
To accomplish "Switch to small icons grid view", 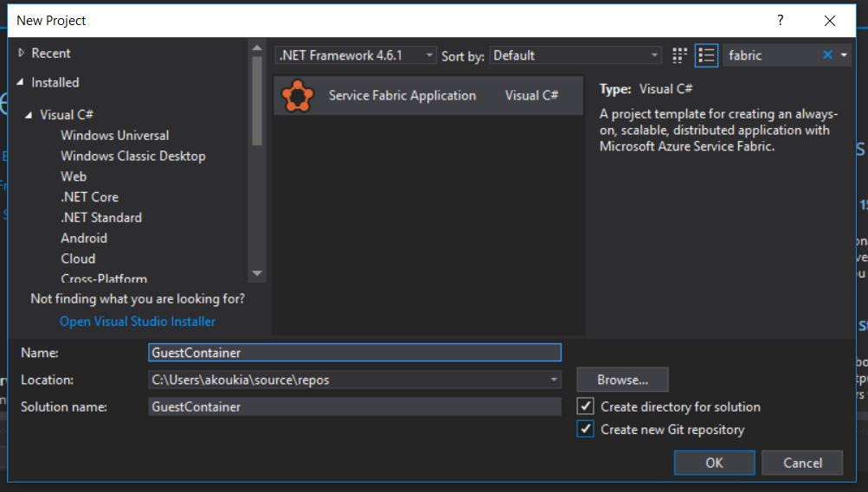I will point(679,55).
